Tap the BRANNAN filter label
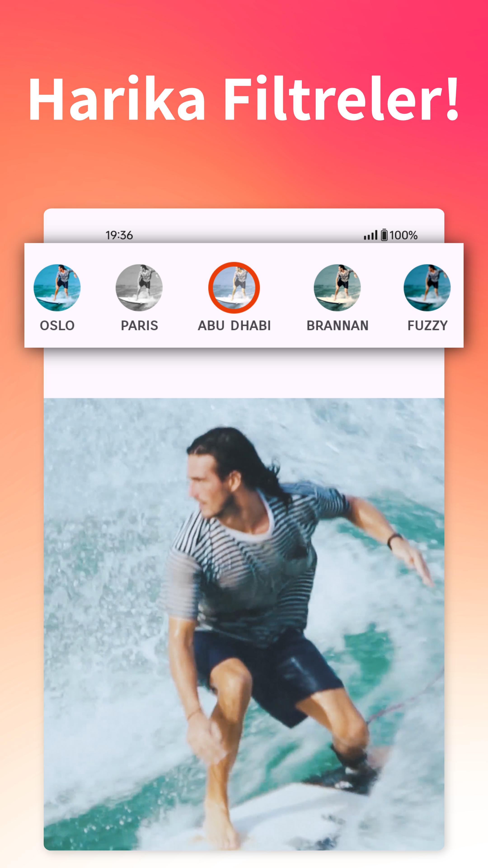The height and width of the screenshot is (868, 488). point(337,325)
